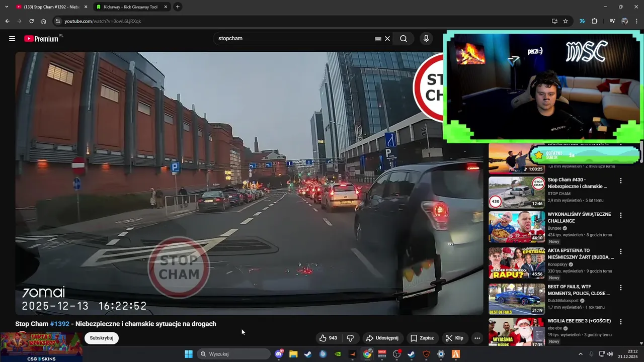Open Bungee świąteczne challange video thumbnail
Viewport: 644px width, 362px height.
[516, 227]
